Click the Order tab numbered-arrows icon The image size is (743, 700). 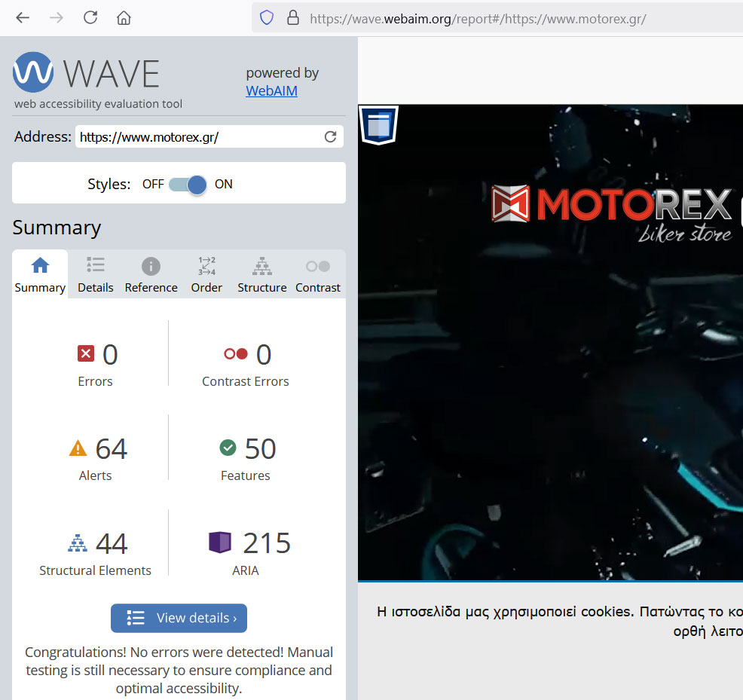pyautogui.click(x=206, y=266)
